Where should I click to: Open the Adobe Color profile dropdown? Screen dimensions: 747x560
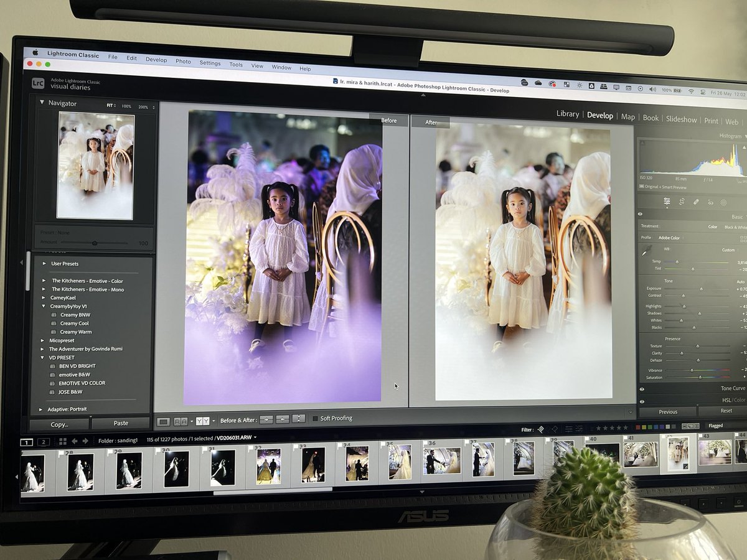[x=672, y=238]
